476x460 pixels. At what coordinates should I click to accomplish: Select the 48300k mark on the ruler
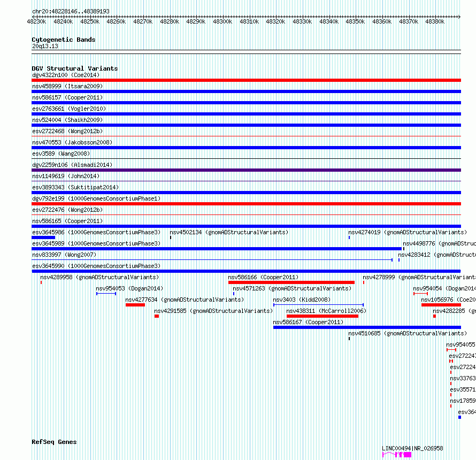(222, 21)
